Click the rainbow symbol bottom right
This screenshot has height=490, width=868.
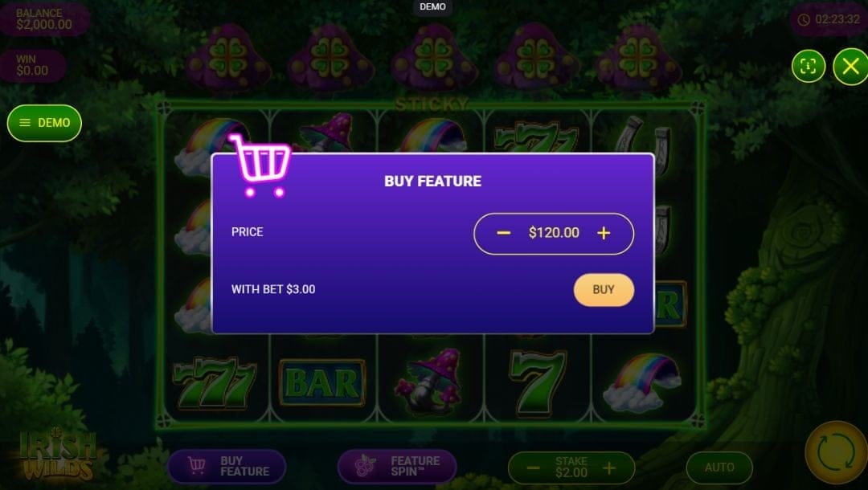(x=643, y=382)
